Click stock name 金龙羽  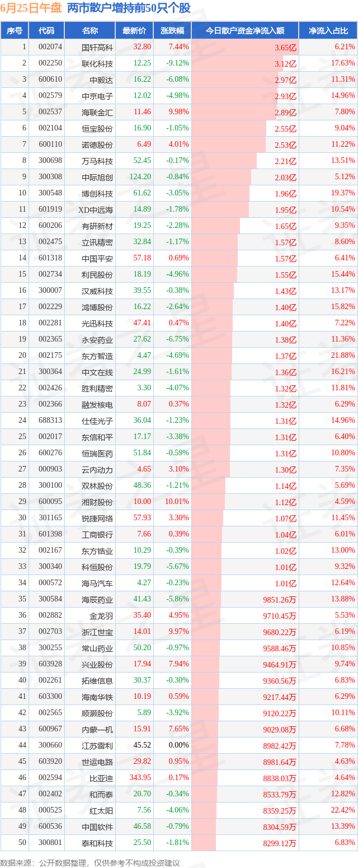pos(101,616)
